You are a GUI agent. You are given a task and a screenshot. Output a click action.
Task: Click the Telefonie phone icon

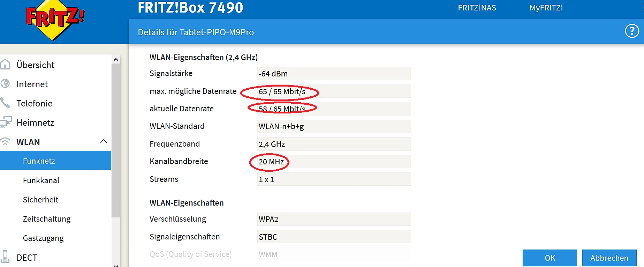pos(5,103)
